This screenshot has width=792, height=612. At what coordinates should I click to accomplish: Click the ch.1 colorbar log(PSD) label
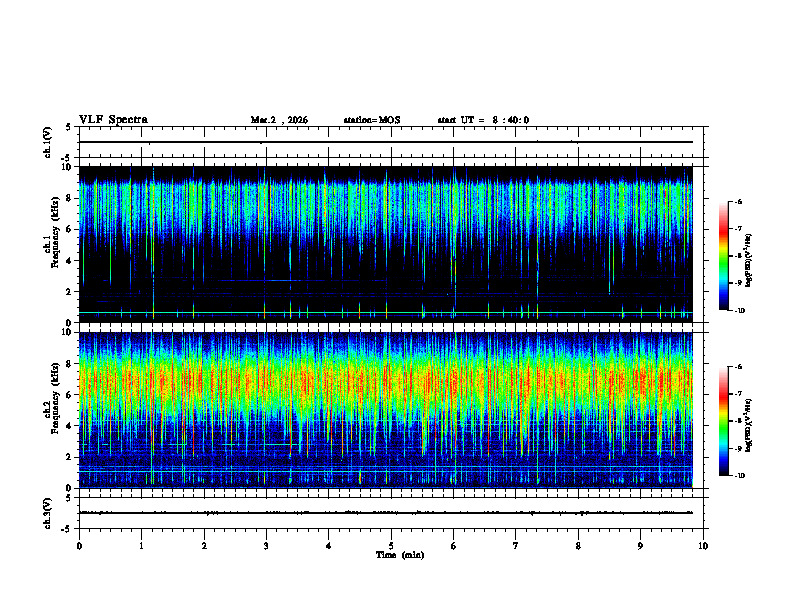[749, 261]
